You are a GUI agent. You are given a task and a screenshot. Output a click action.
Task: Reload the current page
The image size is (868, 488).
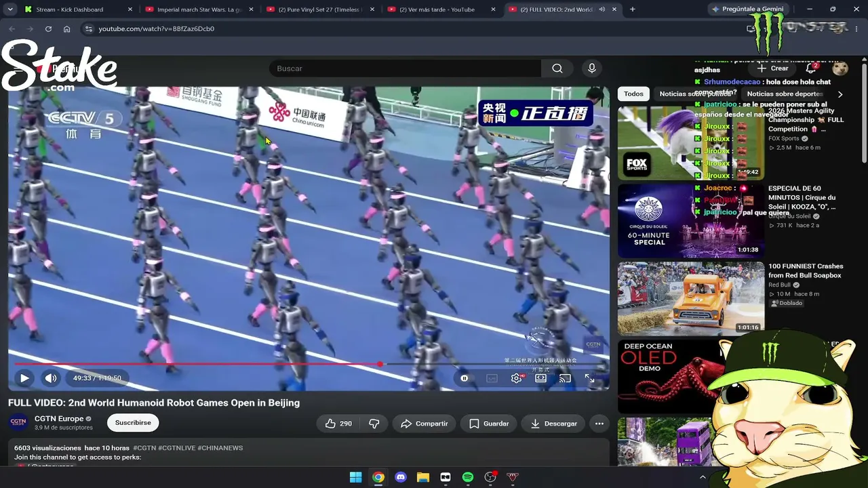(48, 29)
